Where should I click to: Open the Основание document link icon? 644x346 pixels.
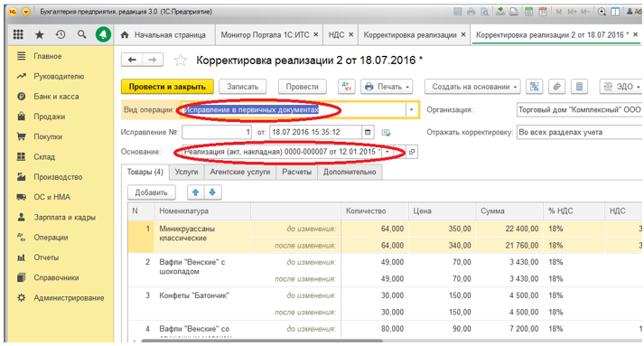click(x=412, y=152)
